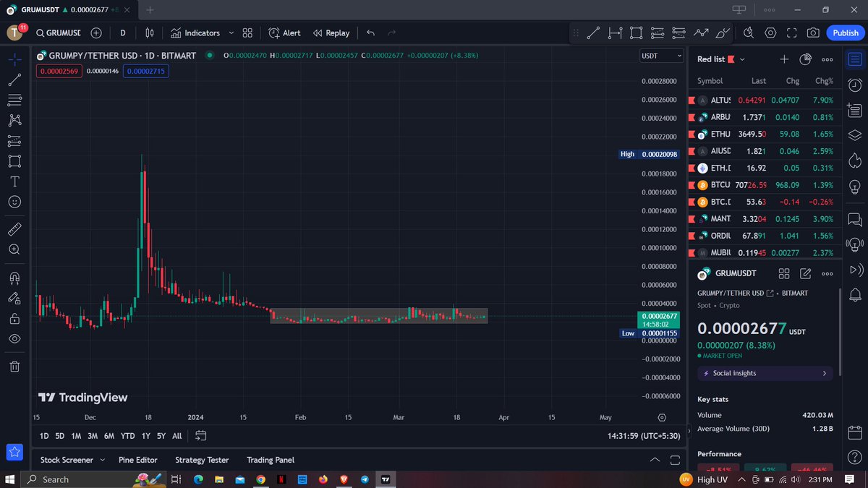Open the hotlists flame icon in right sidebar

(x=855, y=159)
